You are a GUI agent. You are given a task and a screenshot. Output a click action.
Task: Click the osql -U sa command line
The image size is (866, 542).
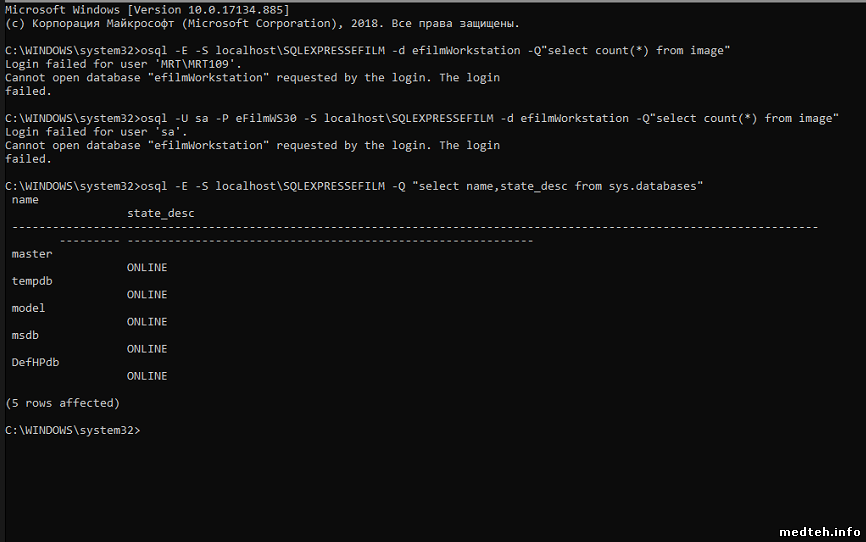(420, 118)
